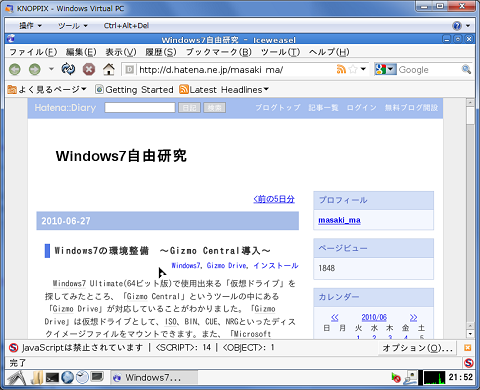Open the ツール dropdown in Virtual PC
Screen dimensions: 480x390
tap(72, 26)
